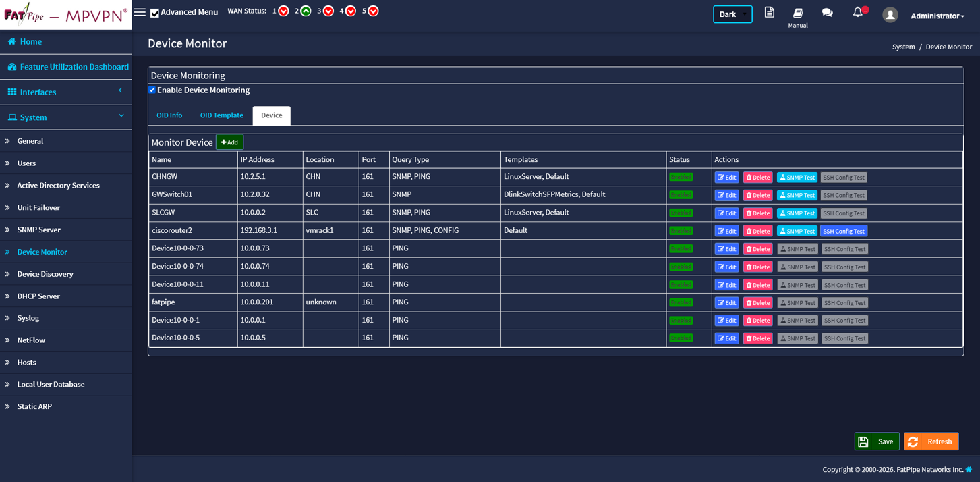Viewport: 980px width, 482px height.
Task: Edit the fatpipe device row
Action: click(726, 303)
